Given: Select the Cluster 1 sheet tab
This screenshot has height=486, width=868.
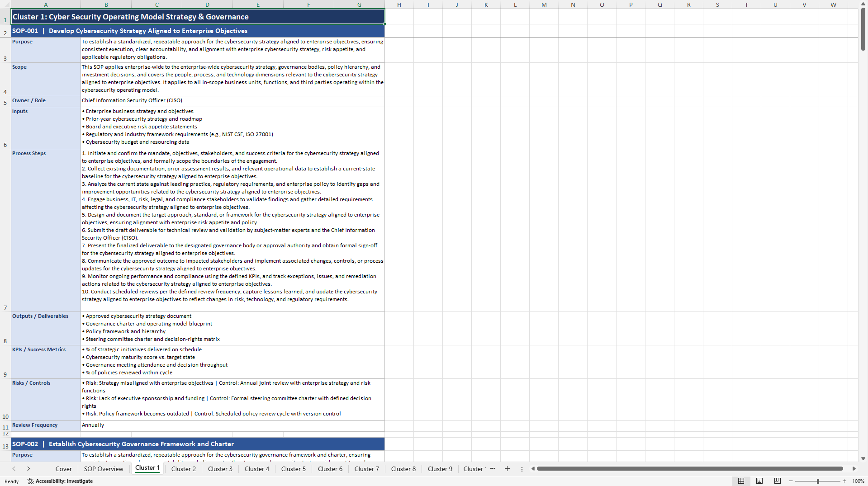Looking at the screenshot, I should pos(147,468).
